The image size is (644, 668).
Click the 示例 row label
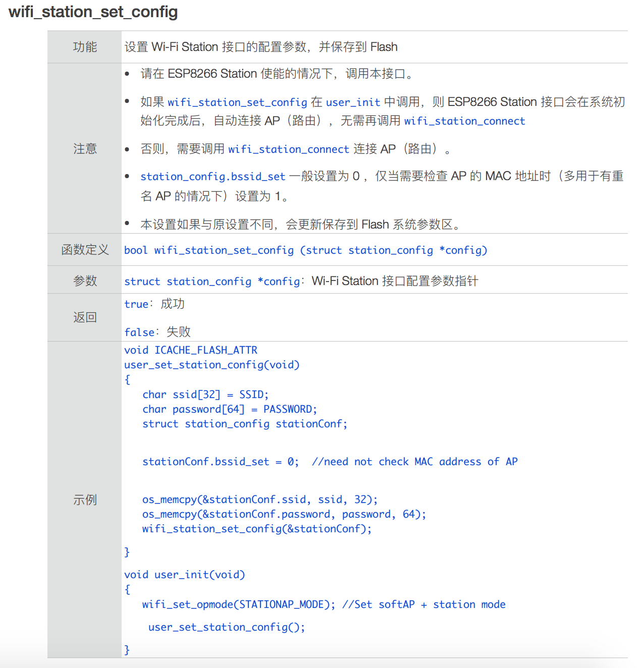coord(85,500)
